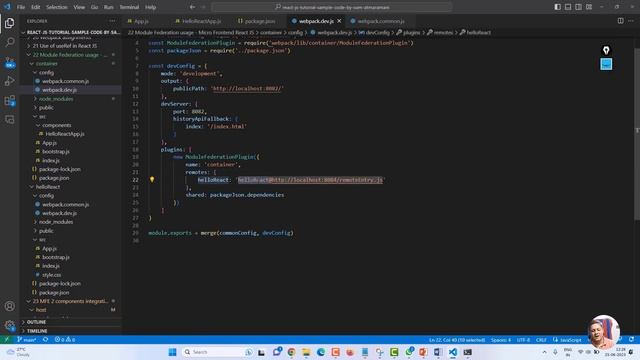Click the title bar command center search
The width and height of the screenshot is (640, 360).
[332, 7]
